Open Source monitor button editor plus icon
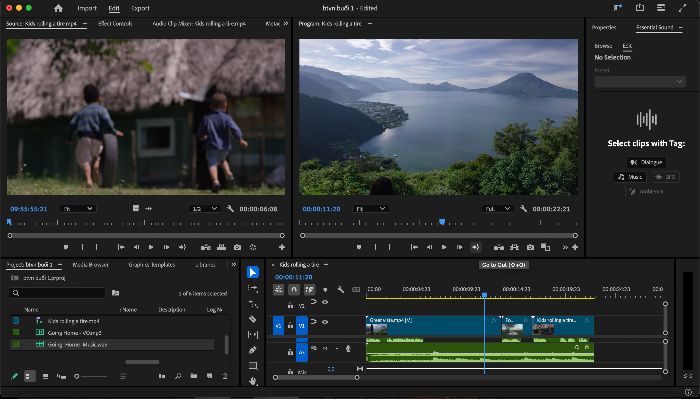This screenshot has width=700, height=399. click(x=282, y=247)
